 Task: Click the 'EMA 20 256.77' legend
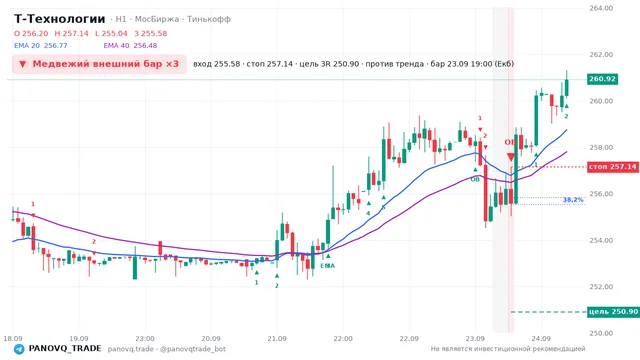(40, 46)
